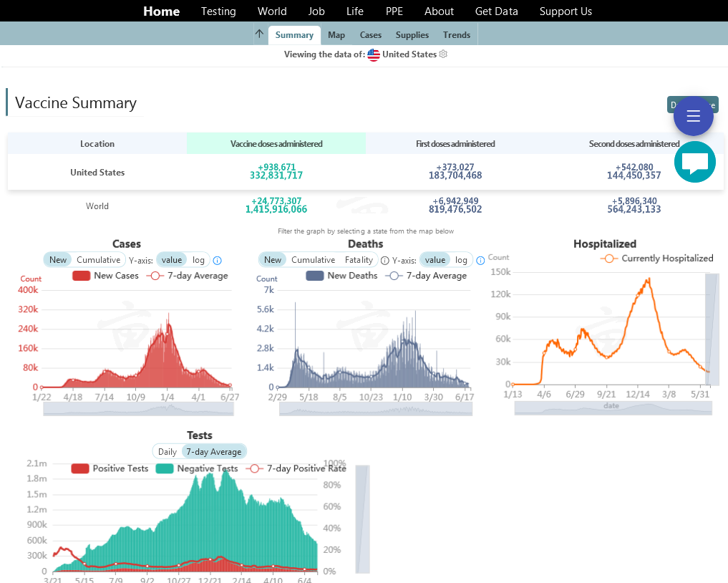Image resolution: width=728 pixels, height=583 pixels.
Task: Click the United States flag icon
Action: click(374, 54)
